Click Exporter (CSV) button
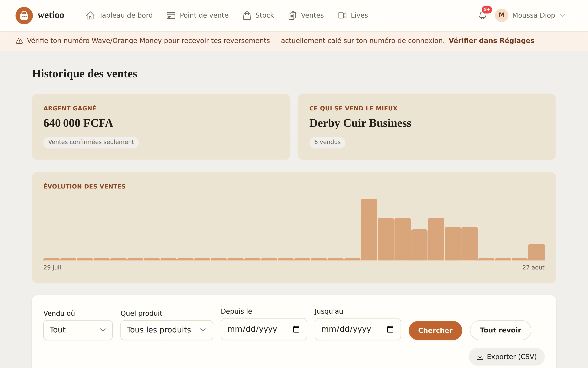The height and width of the screenshot is (368, 588). tap(507, 357)
